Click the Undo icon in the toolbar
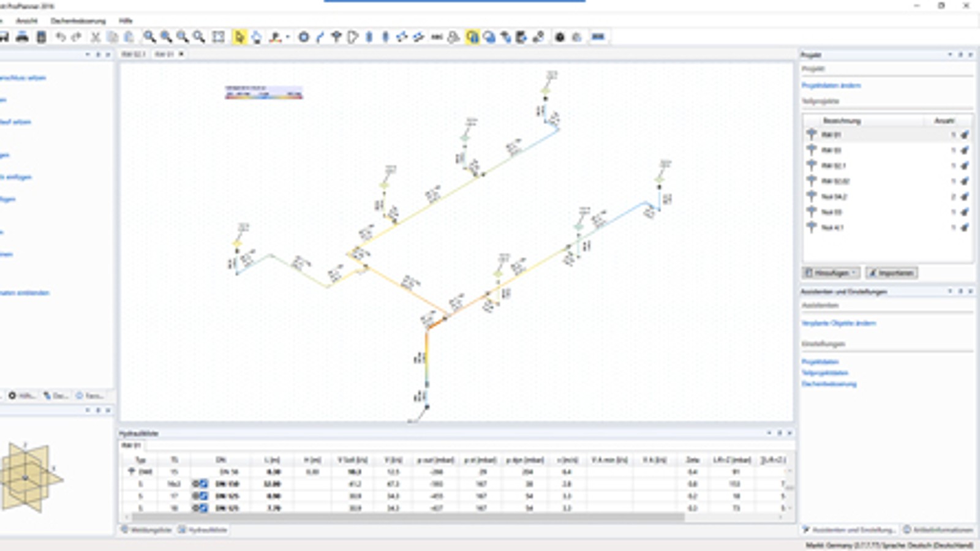Screen dimensions: 980x551 (59, 37)
